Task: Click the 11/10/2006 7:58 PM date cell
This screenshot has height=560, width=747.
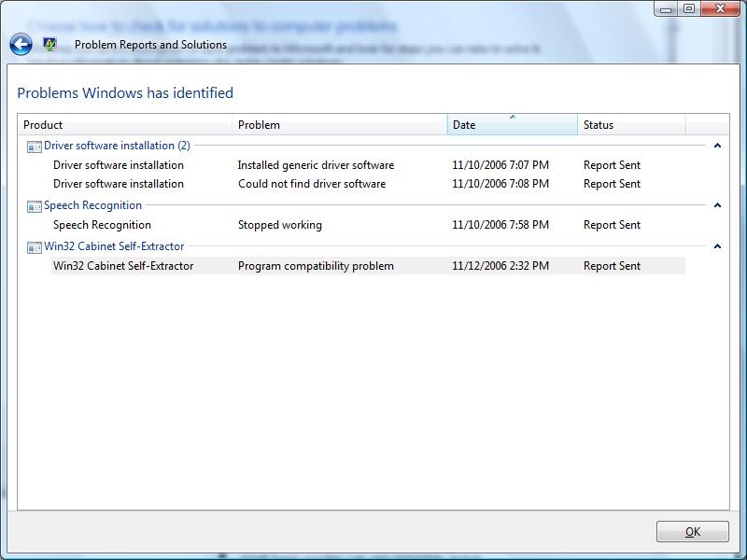Action: click(500, 225)
